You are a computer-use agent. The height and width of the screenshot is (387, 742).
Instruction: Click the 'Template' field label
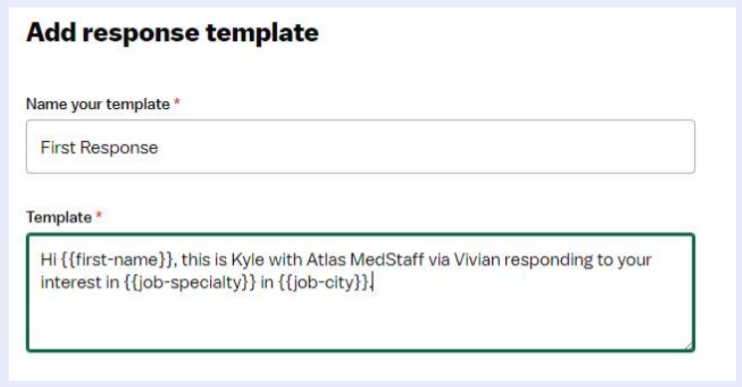click(59, 217)
